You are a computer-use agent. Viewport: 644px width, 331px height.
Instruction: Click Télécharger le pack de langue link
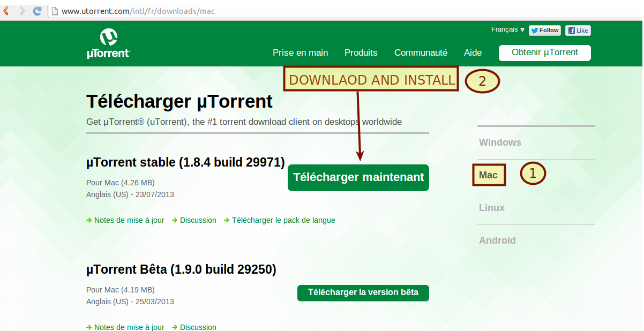point(280,220)
